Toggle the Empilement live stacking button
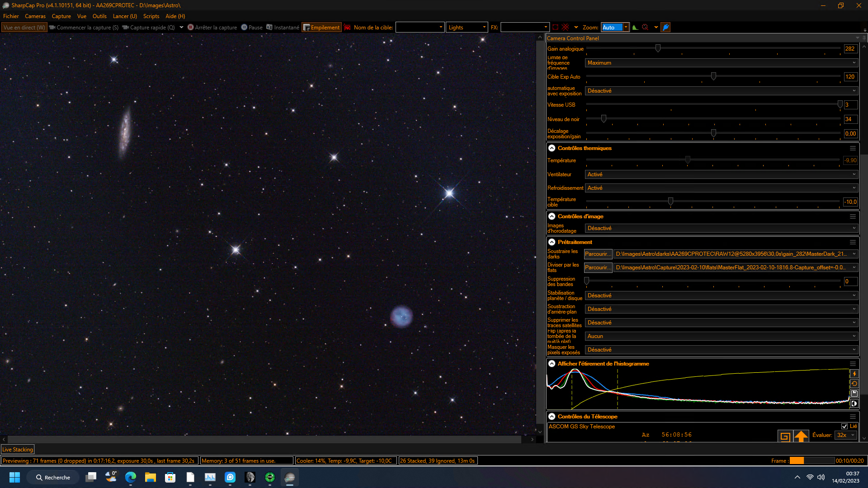868x488 pixels. [321, 28]
